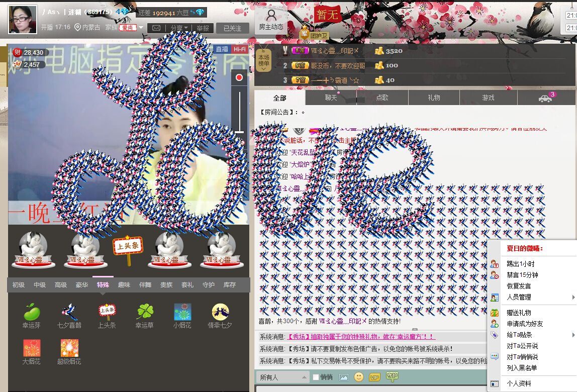
Task: Toggle the 悄悄 whisper checkbox
Action: click(x=316, y=377)
